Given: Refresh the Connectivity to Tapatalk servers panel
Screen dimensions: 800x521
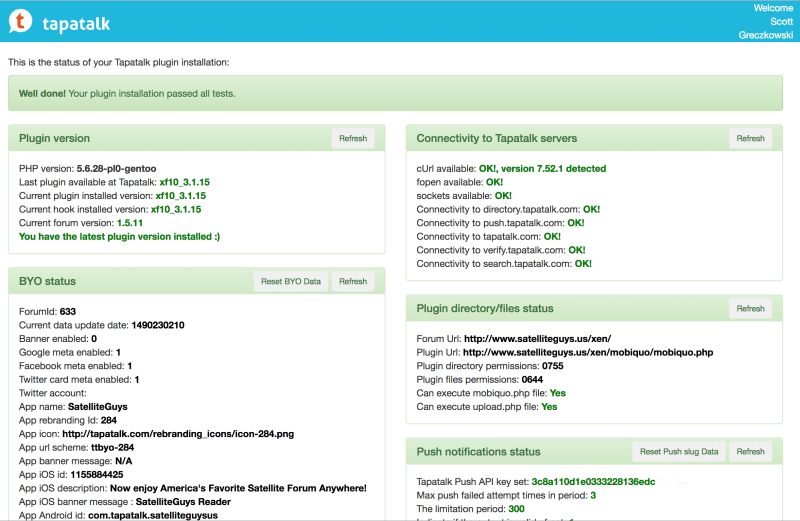Looking at the screenshot, I should pyautogui.click(x=750, y=138).
